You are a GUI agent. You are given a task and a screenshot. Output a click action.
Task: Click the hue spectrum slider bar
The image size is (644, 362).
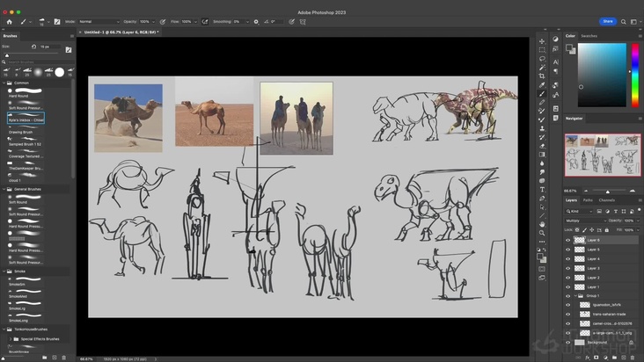[x=635, y=75]
